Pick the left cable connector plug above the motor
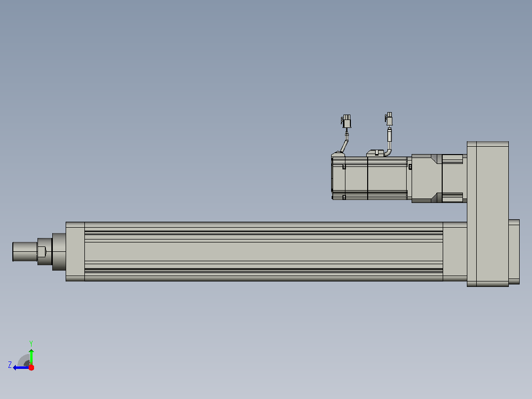Screen dimensions: 532x399 coord(346,121)
